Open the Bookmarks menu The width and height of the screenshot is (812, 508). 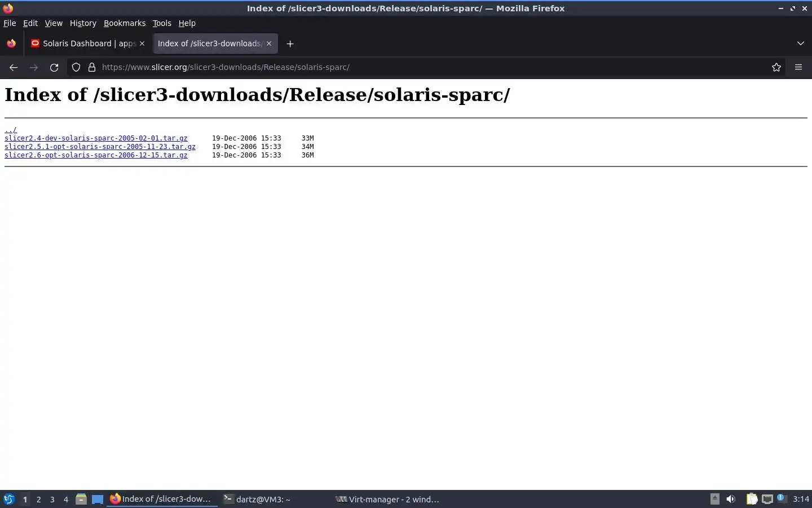click(125, 23)
